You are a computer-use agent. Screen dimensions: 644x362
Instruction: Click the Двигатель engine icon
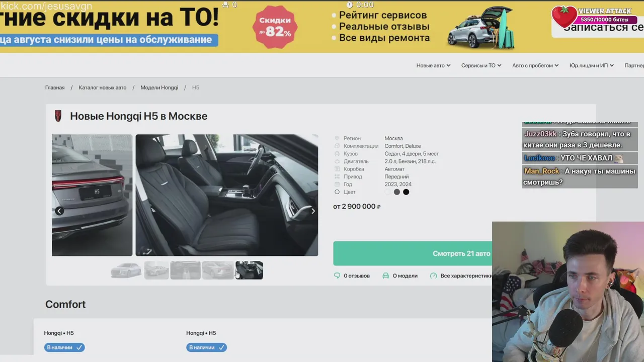click(337, 161)
